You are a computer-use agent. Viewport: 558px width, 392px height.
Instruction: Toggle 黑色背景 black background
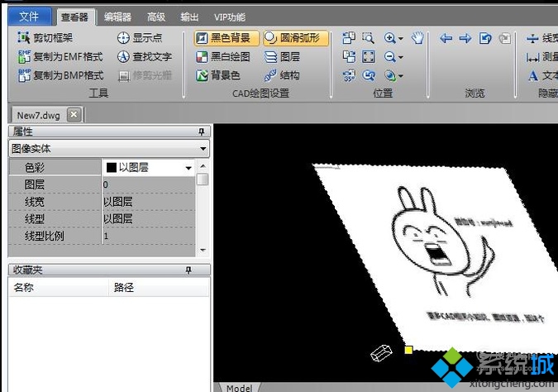tap(227, 38)
